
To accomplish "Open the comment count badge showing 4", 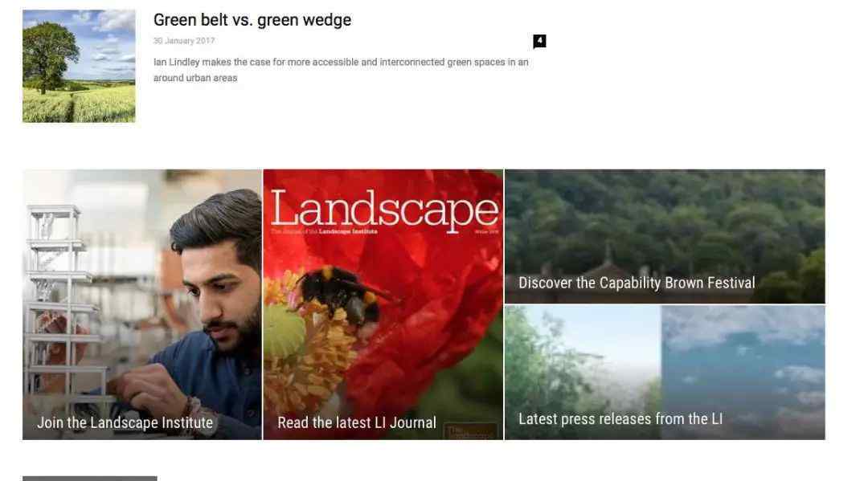I will click(x=539, y=41).
